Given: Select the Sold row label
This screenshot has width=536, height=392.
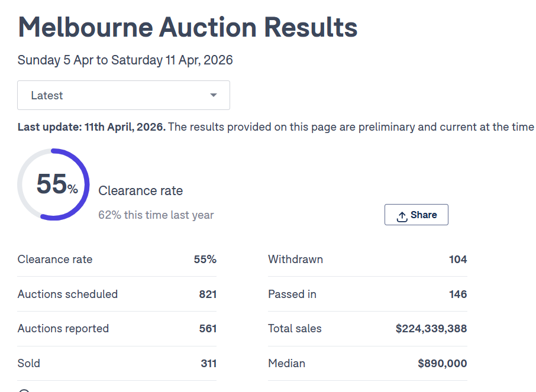Looking at the screenshot, I should click(29, 363).
